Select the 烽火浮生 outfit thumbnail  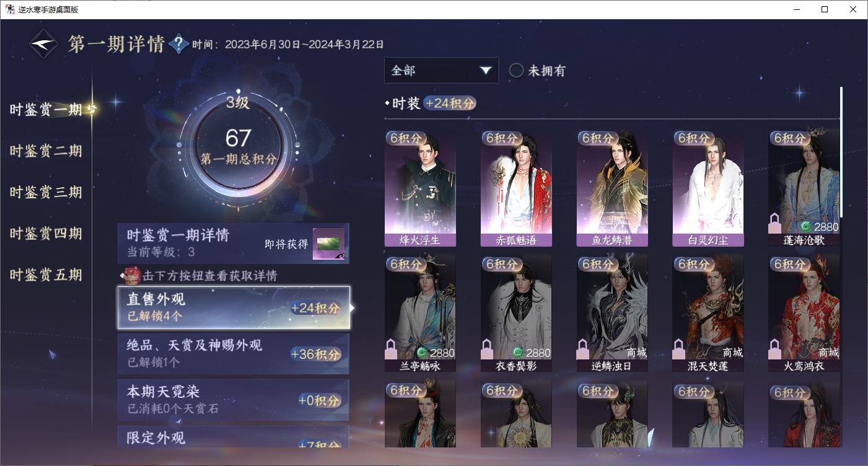tap(420, 188)
